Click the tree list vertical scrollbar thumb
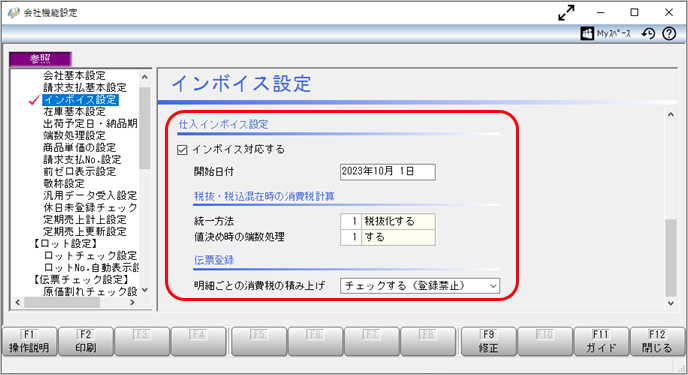The width and height of the screenshot is (688, 375). [x=145, y=128]
